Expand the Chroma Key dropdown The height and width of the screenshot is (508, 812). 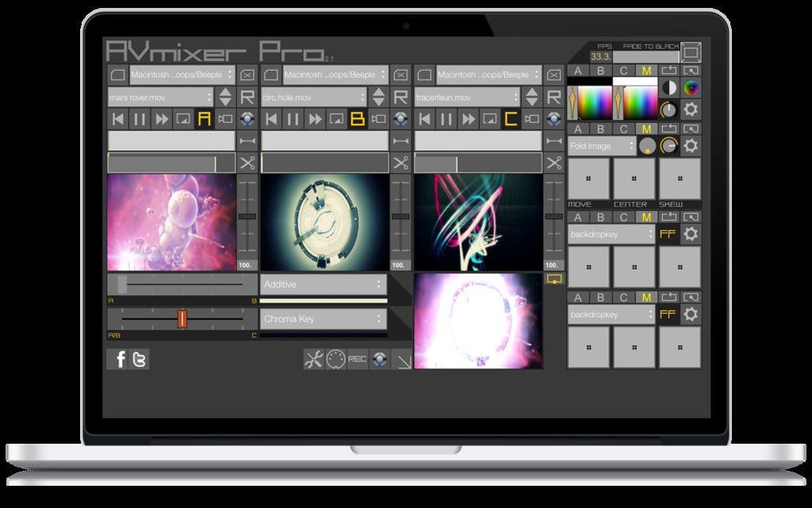pyautogui.click(x=324, y=319)
